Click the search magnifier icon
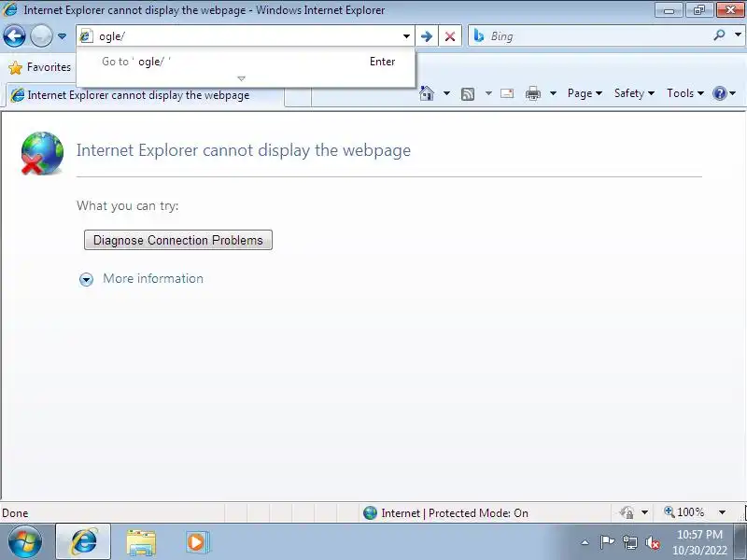The image size is (747, 560). pyautogui.click(x=719, y=35)
